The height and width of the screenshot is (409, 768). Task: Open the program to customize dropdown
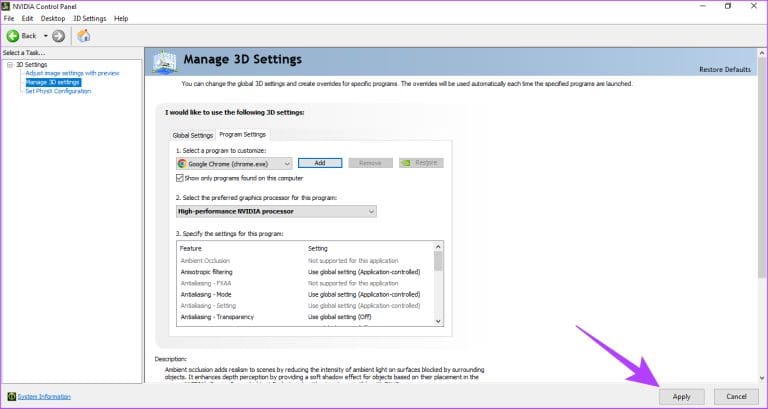(x=286, y=163)
